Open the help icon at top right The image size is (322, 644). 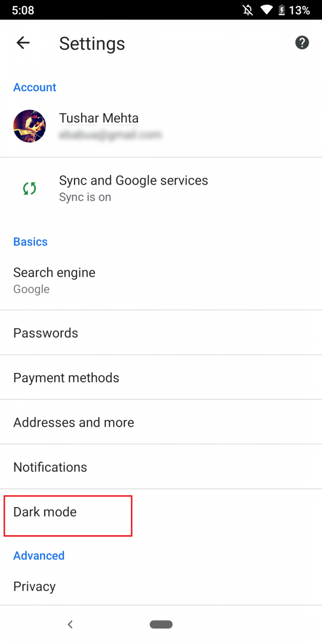point(302,42)
